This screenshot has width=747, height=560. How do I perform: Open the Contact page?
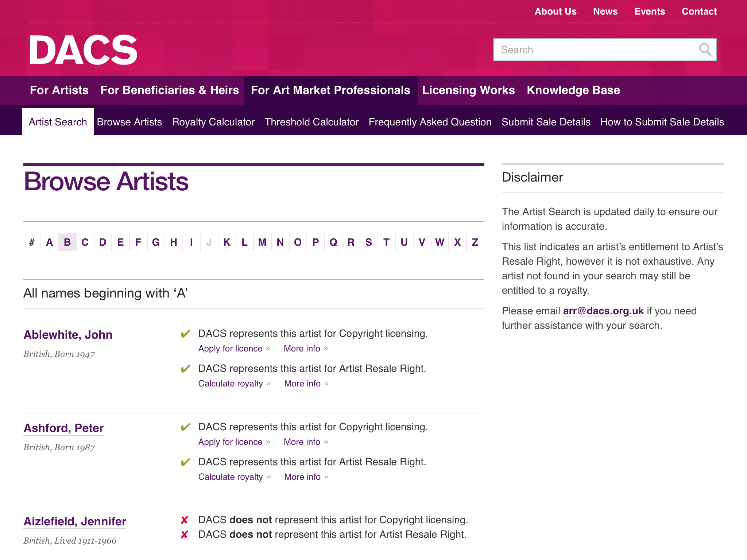coord(699,11)
